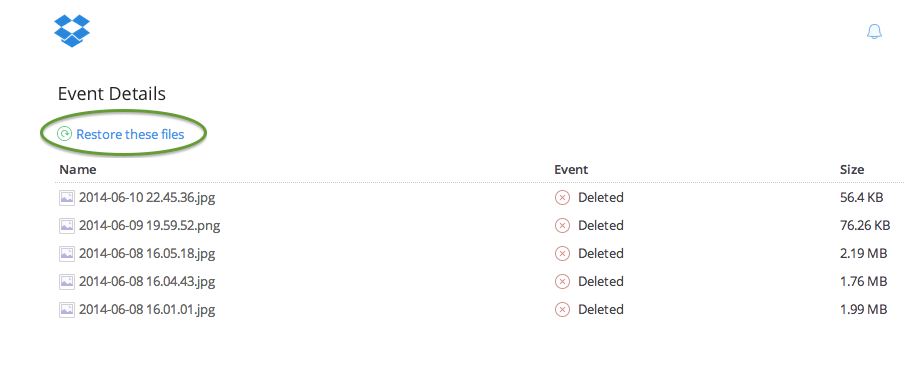The height and width of the screenshot is (367, 904).
Task: Click the Size column header
Action: (x=852, y=169)
